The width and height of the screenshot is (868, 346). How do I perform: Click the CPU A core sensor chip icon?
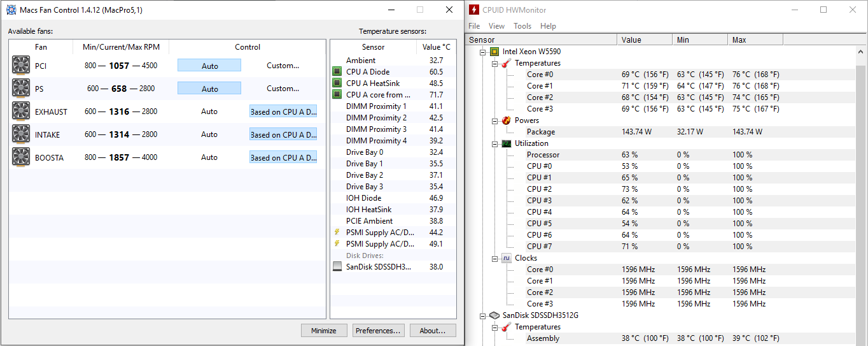[337, 94]
